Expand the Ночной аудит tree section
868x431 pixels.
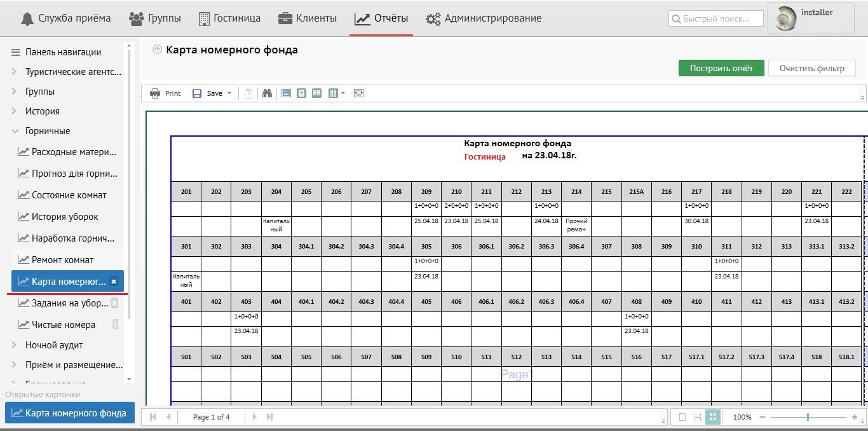click(15, 345)
